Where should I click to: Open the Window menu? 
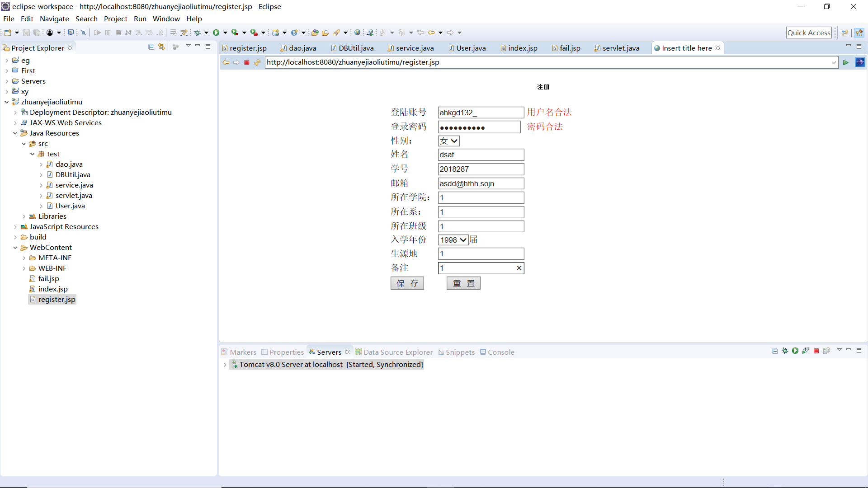(166, 19)
